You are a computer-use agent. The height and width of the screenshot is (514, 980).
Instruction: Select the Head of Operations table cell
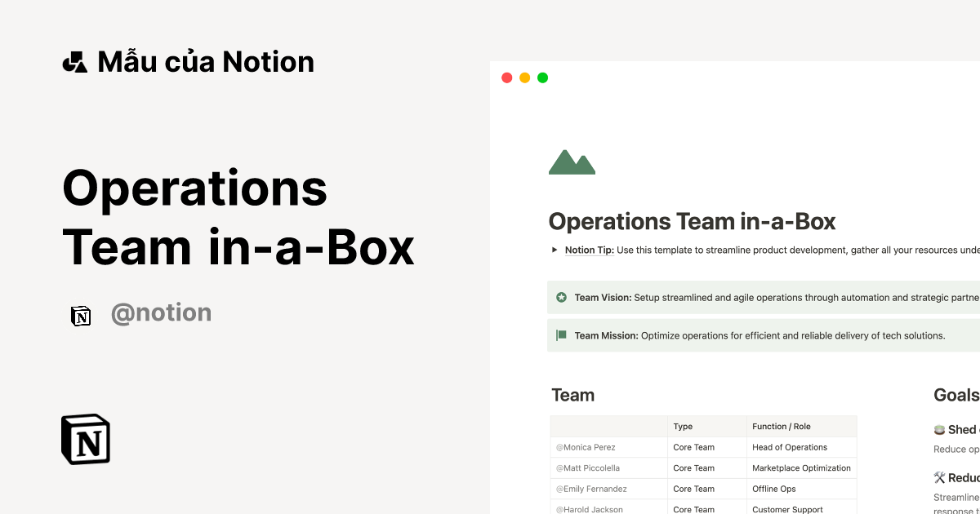coord(789,447)
